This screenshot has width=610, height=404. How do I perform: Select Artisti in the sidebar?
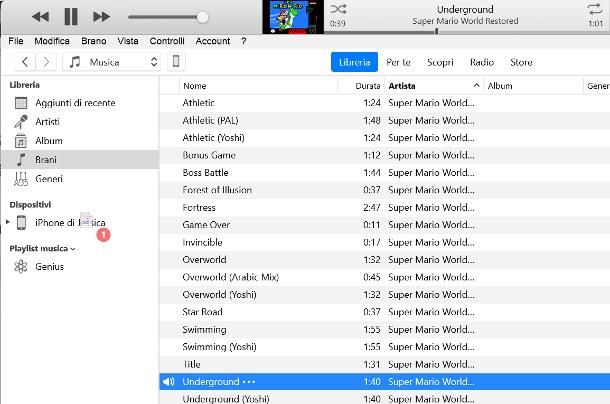80,122
